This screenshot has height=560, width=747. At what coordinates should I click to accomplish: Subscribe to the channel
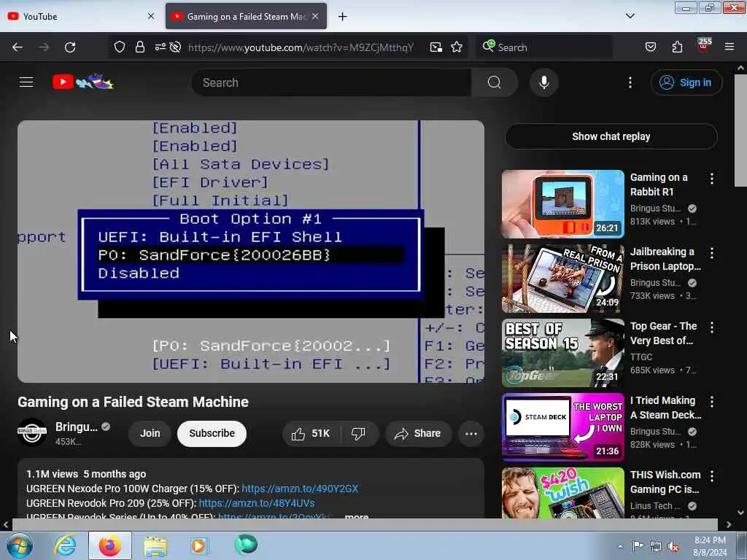[x=212, y=433]
